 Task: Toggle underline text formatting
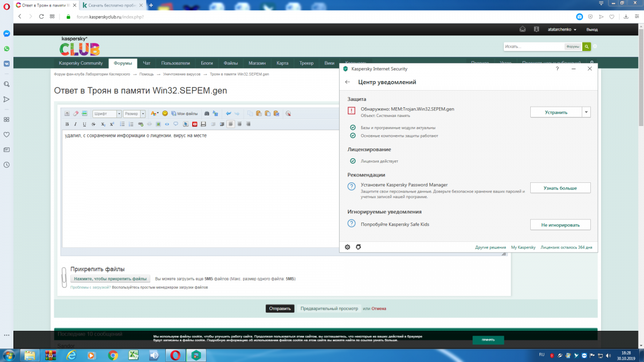pos(84,124)
